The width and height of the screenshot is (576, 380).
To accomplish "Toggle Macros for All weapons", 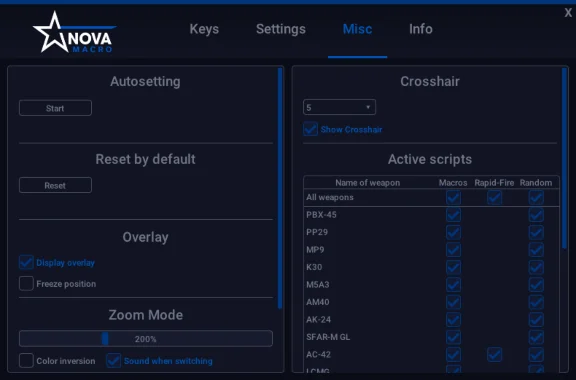I will pos(453,197).
